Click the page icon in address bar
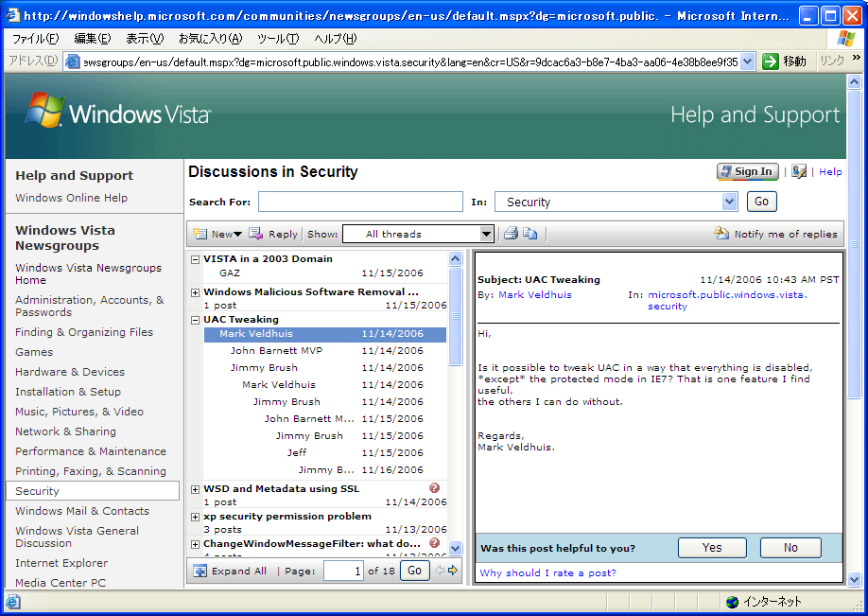 [x=72, y=62]
